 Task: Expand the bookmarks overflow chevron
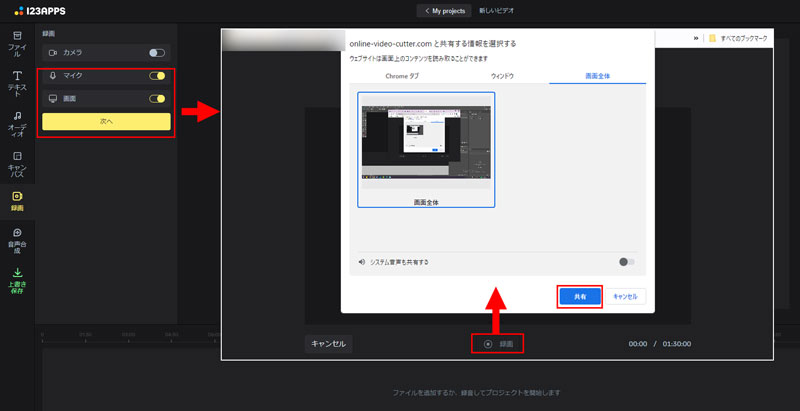tap(696, 38)
